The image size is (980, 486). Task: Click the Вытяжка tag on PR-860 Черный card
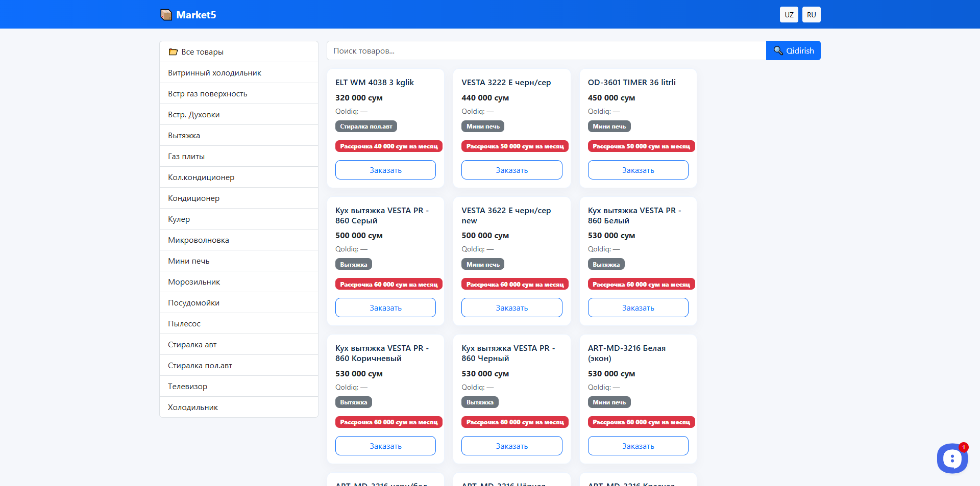coord(480,402)
